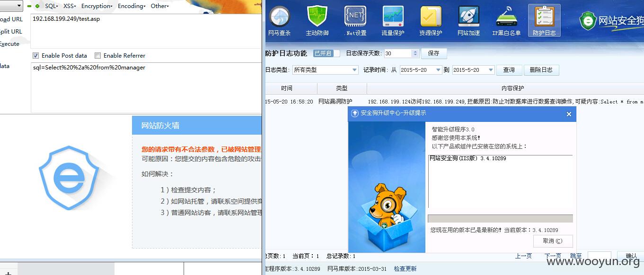Click the firewall shield logo on block page
The height and width of the screenshot is (275, 644).
click(69, 178)
